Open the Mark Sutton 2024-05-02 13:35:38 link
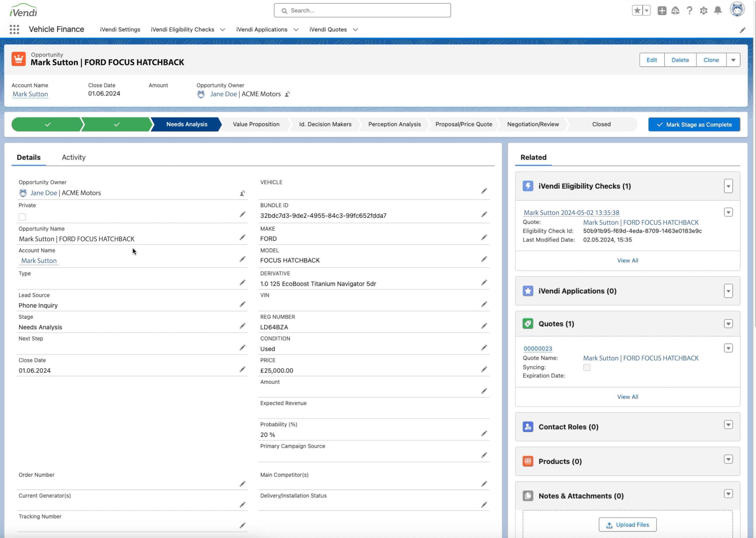This screenshot has height=538, width=756. [x=571, y=213]
